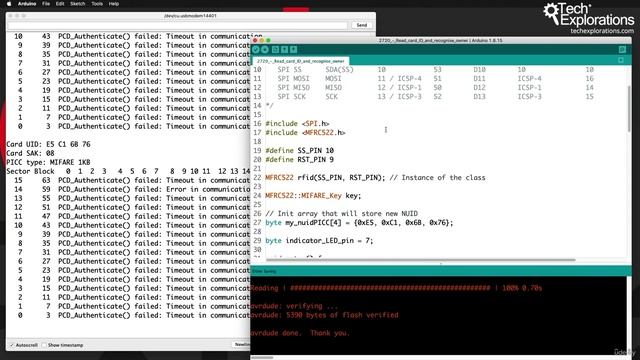
Task: Click the Open sketch icon in toolbar
Action: pyautogui.click(x=284, y=49)
